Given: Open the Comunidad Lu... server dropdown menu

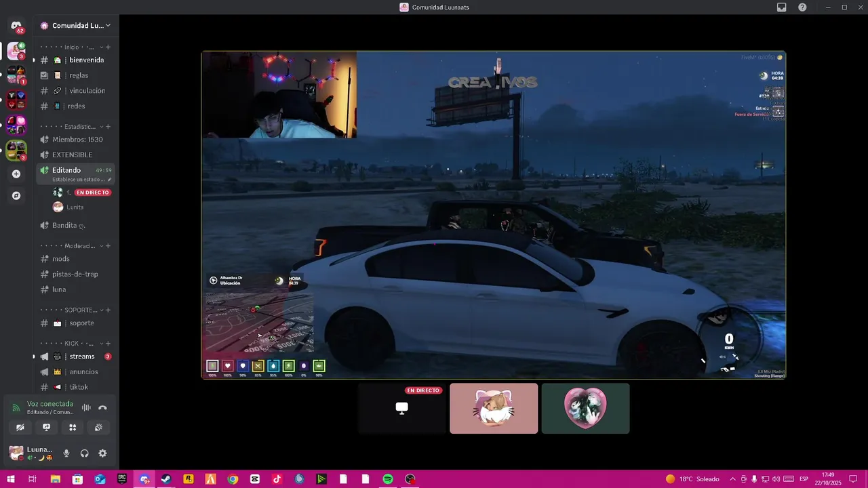Looking at the screenshot, I should pos(77,26).
